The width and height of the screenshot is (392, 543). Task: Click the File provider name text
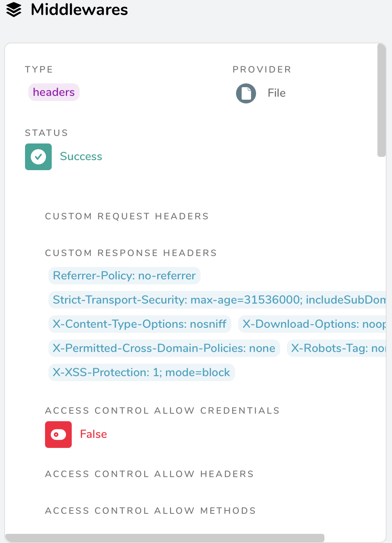tap(276, 93)
